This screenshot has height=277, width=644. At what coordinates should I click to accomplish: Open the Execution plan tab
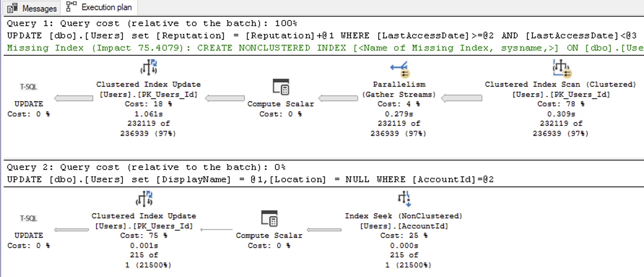[99, 7]
